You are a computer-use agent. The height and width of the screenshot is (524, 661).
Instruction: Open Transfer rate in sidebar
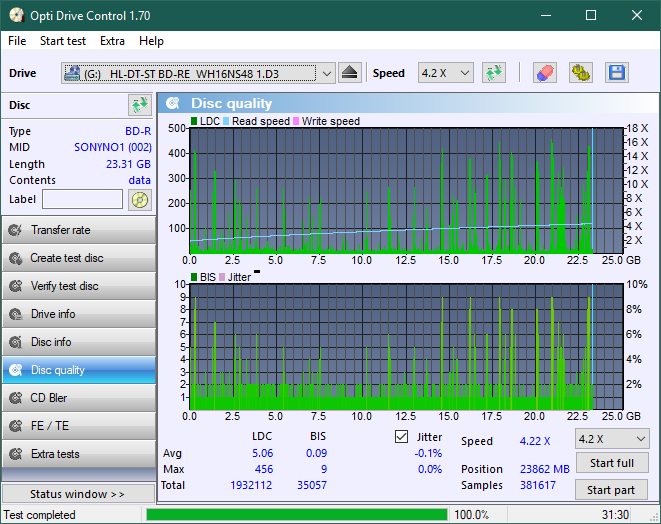coord(78,230)
